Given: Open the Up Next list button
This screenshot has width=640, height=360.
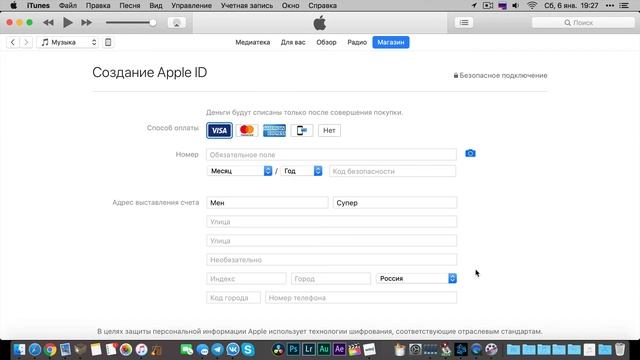Looking at the screenshot, I should [464, 22].
